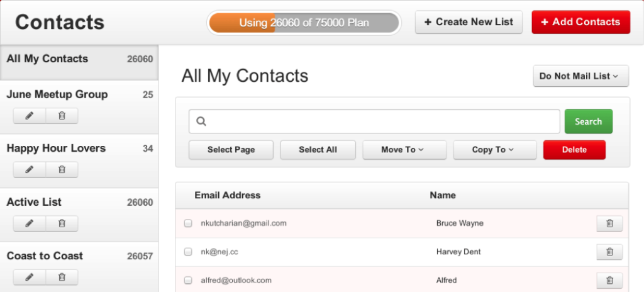Image resolution: width=644 pixels, height=292 pixels.
Task: Click trash icon under Happy Hour Lovers
Action: click(62, 169)
